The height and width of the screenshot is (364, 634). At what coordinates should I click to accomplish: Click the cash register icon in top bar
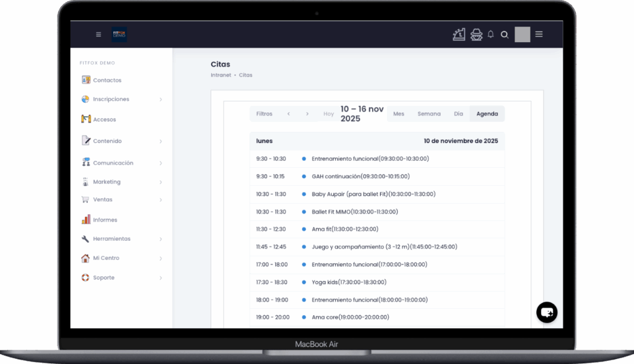tap(459, 35)
